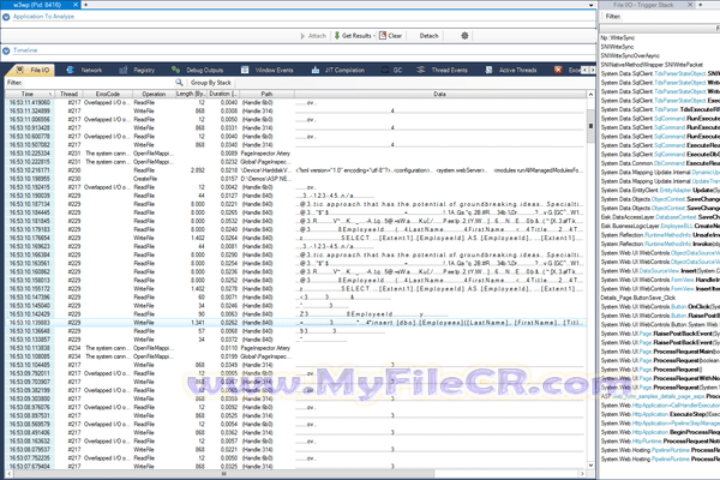Click 'SNIWriteSyncOverAsync' stack frame
The width and height of the screenshot is (720, 480).
pyautogui.click(x=630, y=56)
